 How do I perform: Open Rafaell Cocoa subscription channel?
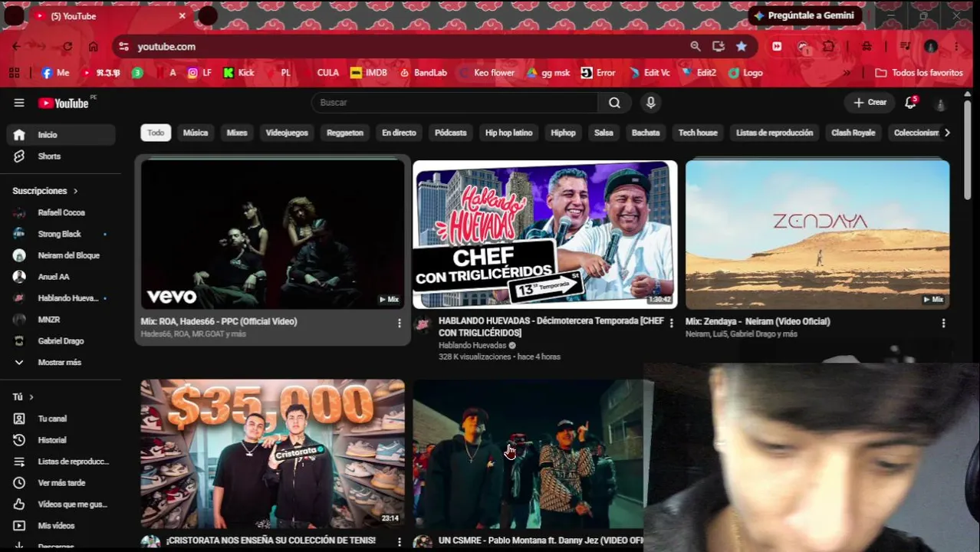tap(61, 212)
